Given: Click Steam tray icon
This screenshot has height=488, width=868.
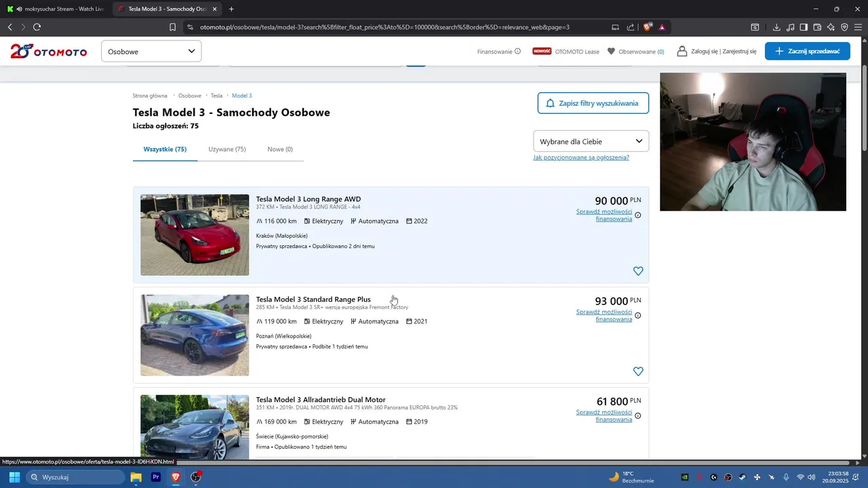Looking at the screenshot, I should [x=743, y=477].
